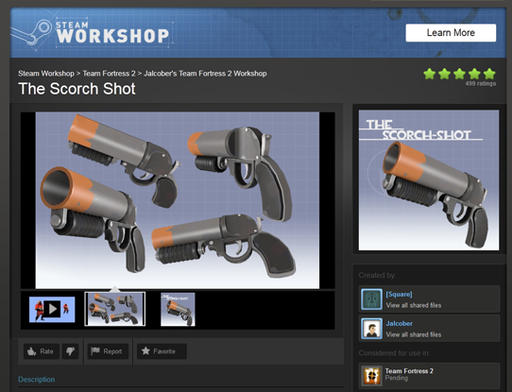This screenshot has width=512, height=392.
Task: Play the video thumbnail preview
Action: click(52, 309)
